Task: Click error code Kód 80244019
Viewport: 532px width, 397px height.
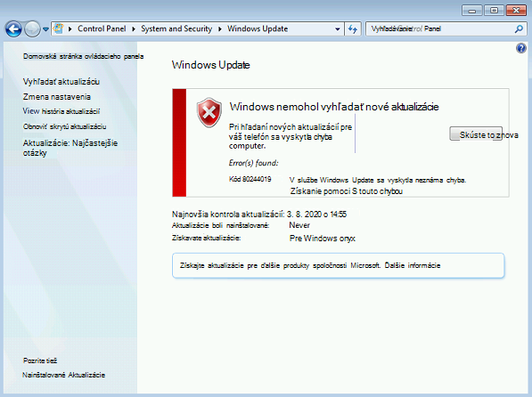Action: pos(250,179)
